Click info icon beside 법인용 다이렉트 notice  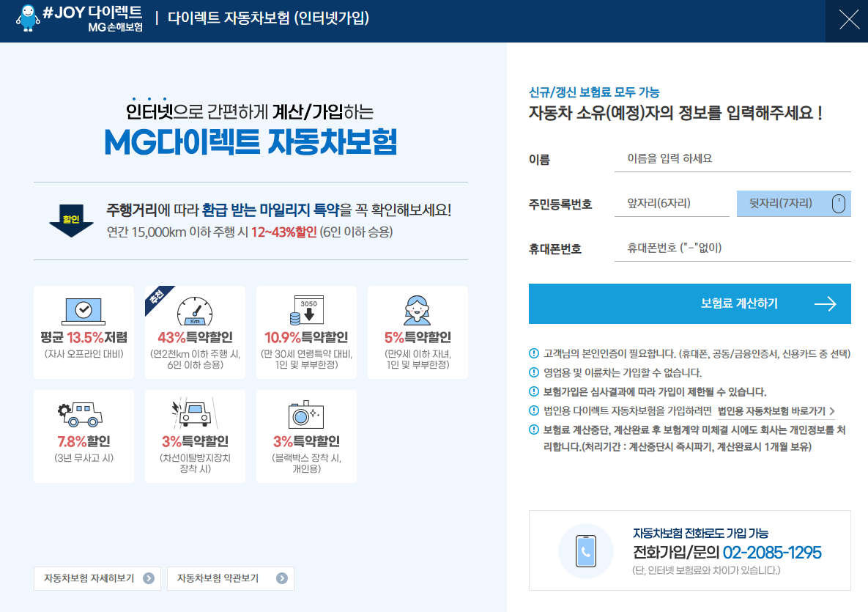click(534, 410)
